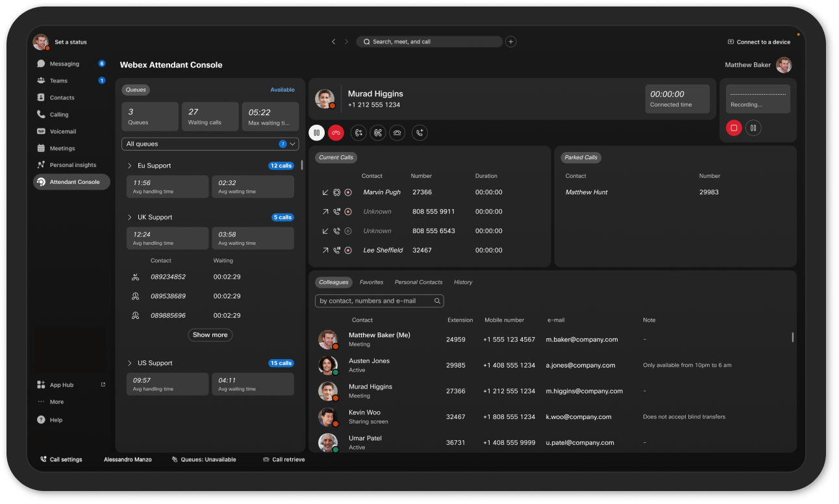Click the plus button next to search

tap(511, 42)
